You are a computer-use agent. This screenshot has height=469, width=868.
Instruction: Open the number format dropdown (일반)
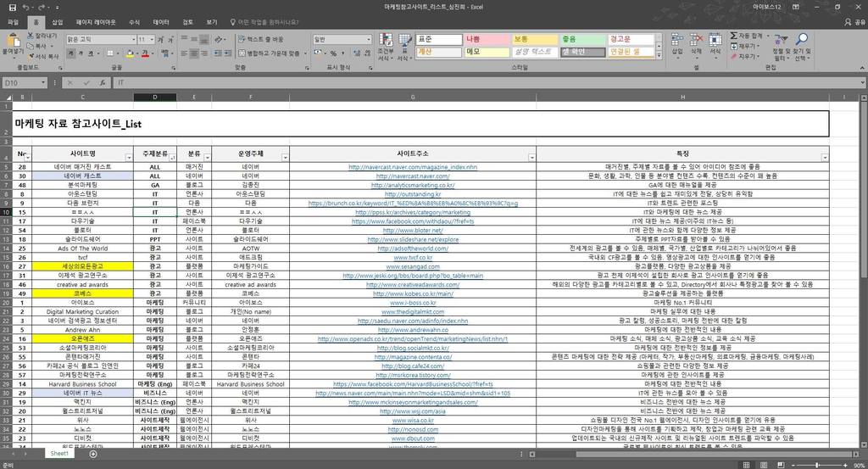369,39
